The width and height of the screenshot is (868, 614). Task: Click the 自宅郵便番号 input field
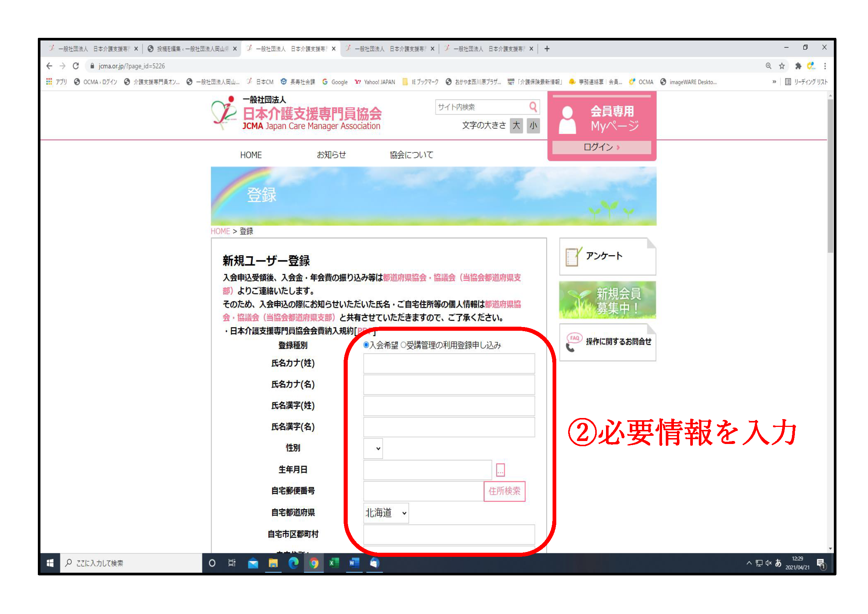(423, 491)
